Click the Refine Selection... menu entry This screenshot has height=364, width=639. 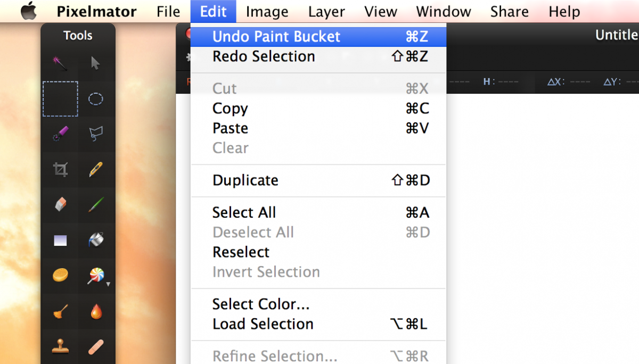318,355
